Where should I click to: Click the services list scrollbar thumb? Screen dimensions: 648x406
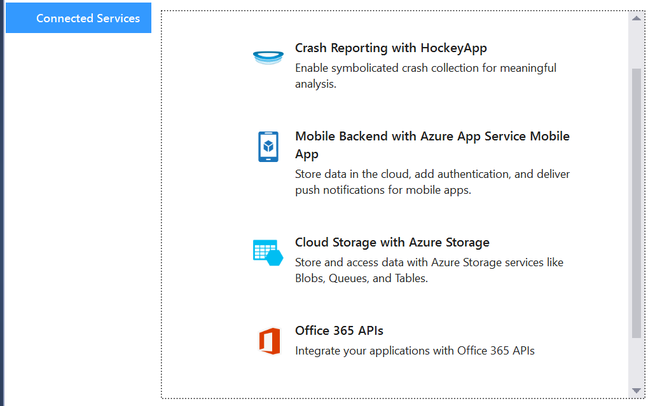tap(636, 203)
